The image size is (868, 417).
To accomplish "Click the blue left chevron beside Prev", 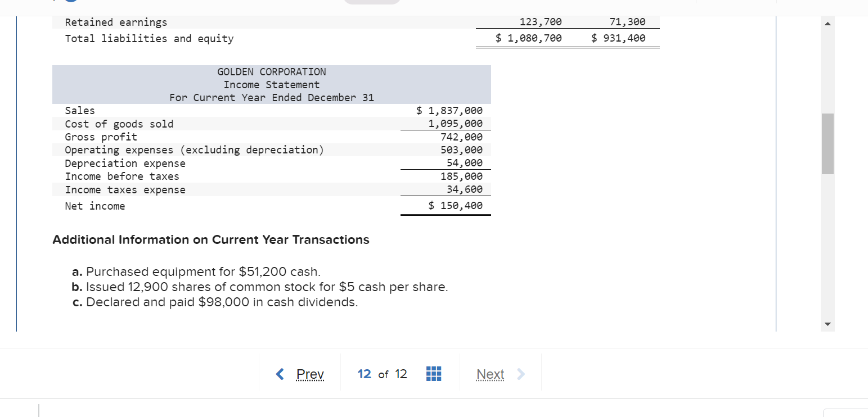I will (x=280, y=374).
